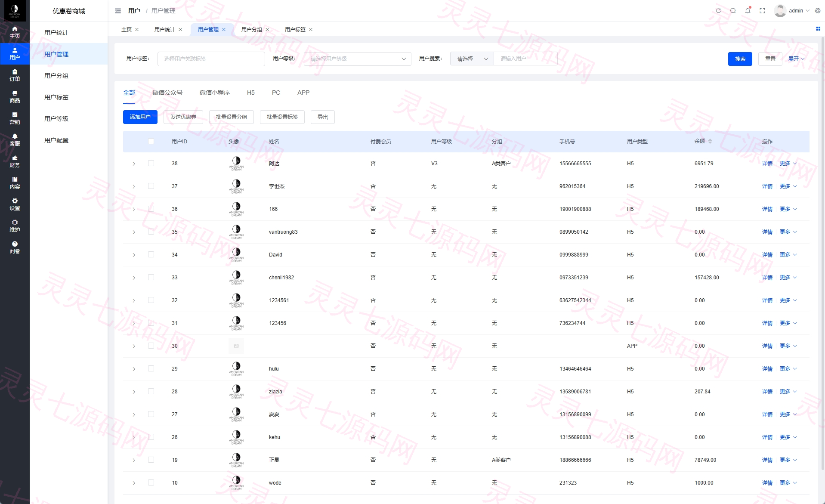Click the 添加用户 button

(x=140, y=117)
